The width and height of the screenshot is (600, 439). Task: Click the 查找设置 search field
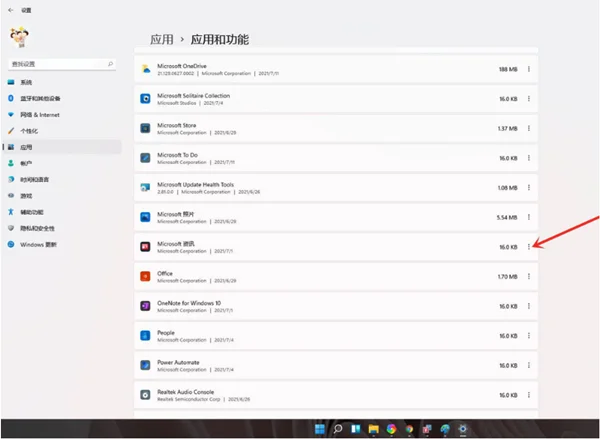coord(62,63)
